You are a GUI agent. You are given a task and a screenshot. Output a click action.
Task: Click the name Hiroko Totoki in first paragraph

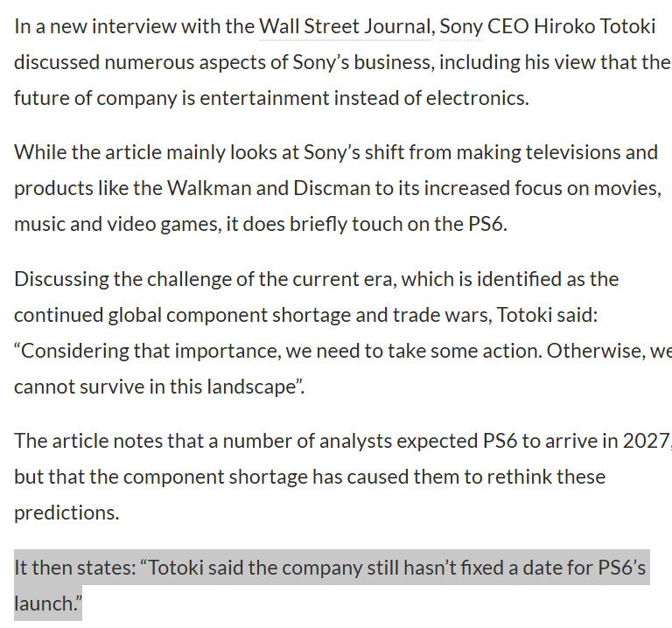click(x=594, y=26)
